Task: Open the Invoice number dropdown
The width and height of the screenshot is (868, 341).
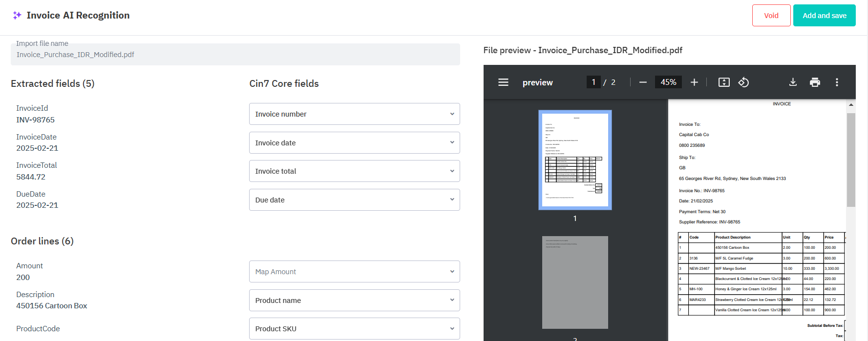Action: pos(354,114)
